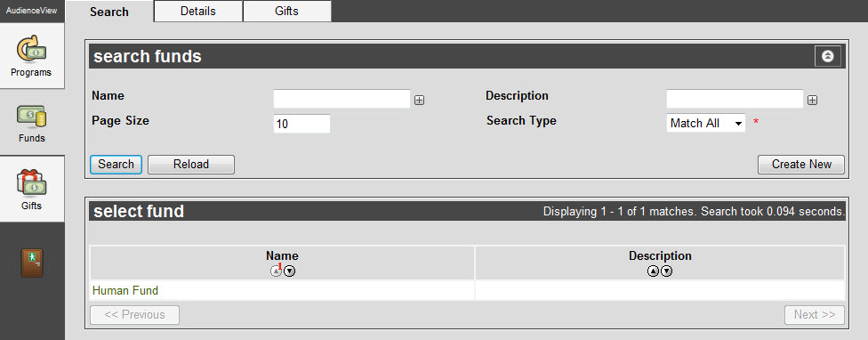868x340 pixels.
Task: Expand the plus icon beside Description field
Action: point(812,101)
